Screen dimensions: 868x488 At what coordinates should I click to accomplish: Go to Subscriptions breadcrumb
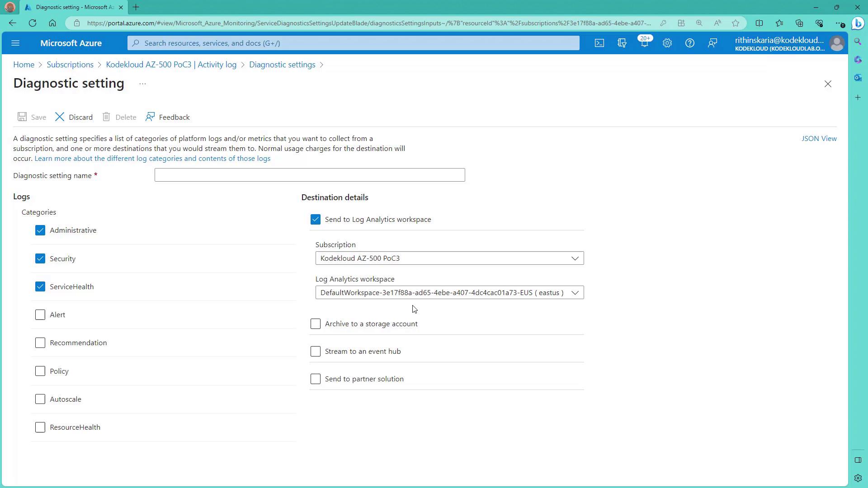pos(70,65)
